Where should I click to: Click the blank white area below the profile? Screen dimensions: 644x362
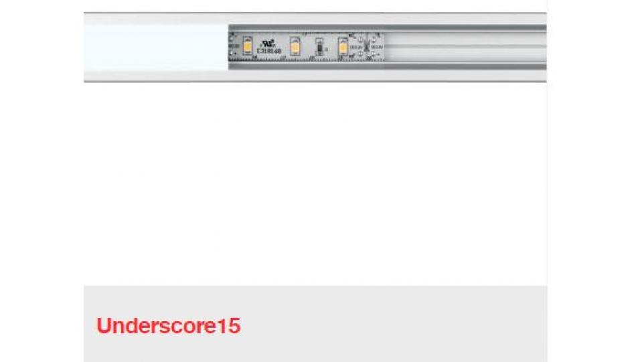pyautogui.click(x=315, y=184)
